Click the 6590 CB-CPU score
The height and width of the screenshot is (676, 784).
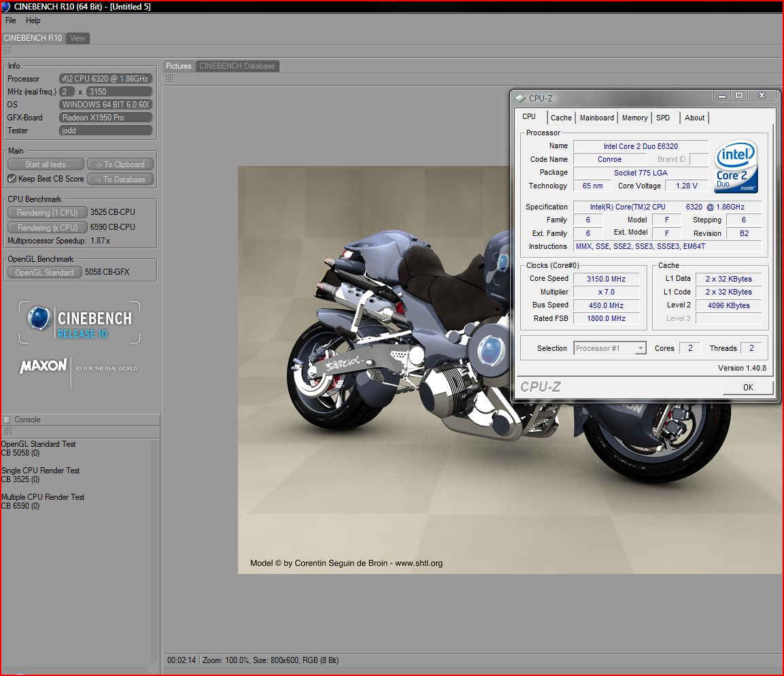point(112,227)
